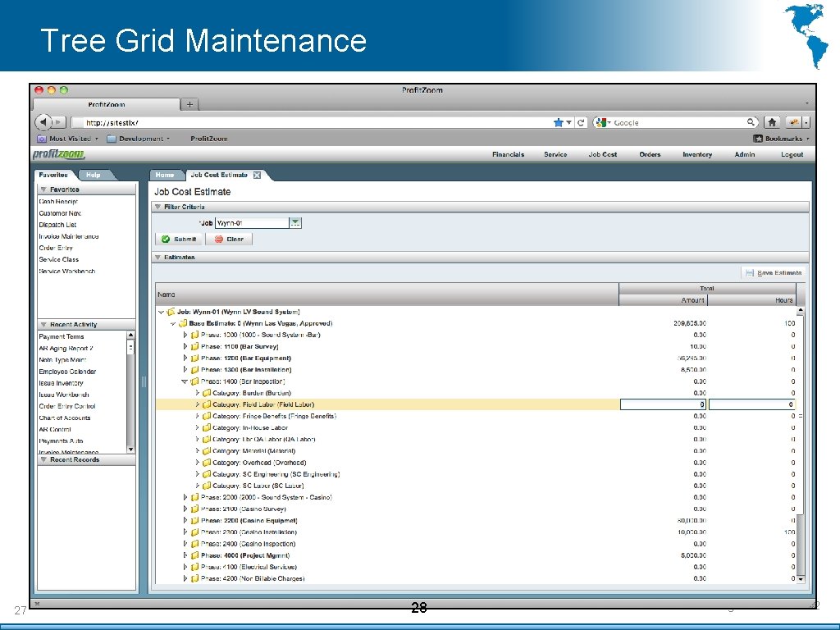
Task: Click the reload page icon
Action: (x=581, y=123)
